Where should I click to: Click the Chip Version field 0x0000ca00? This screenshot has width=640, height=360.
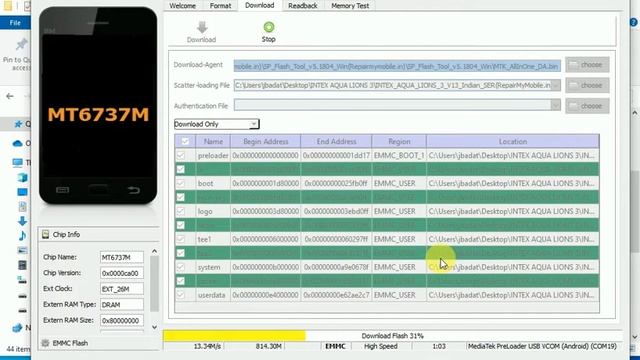tap(122, 273)
